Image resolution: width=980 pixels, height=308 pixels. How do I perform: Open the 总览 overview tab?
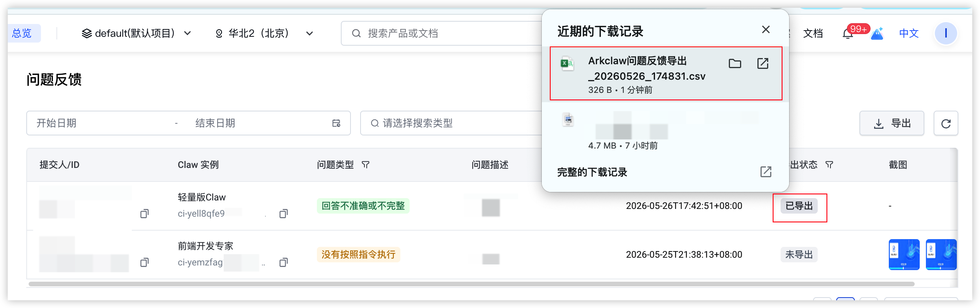tap(22, 34)
